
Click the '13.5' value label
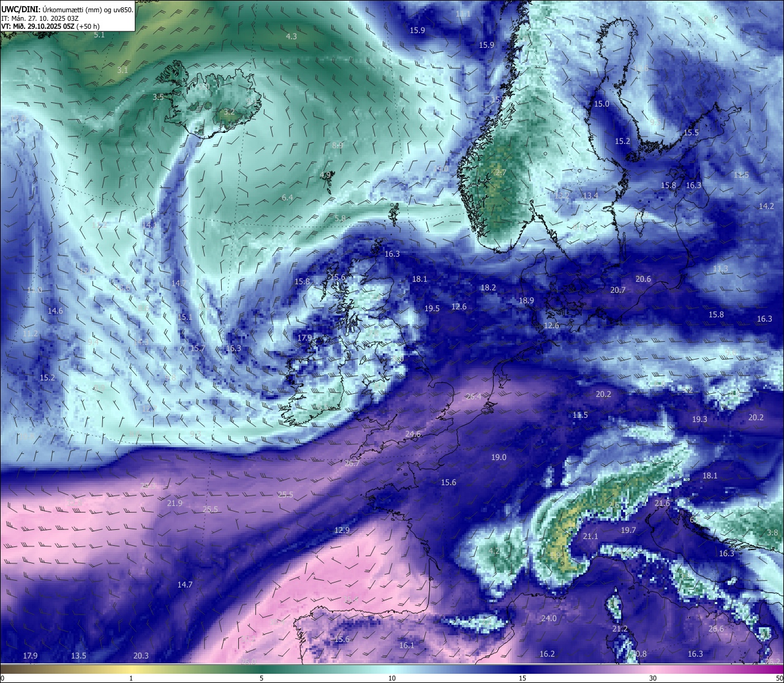click(79, 656)
